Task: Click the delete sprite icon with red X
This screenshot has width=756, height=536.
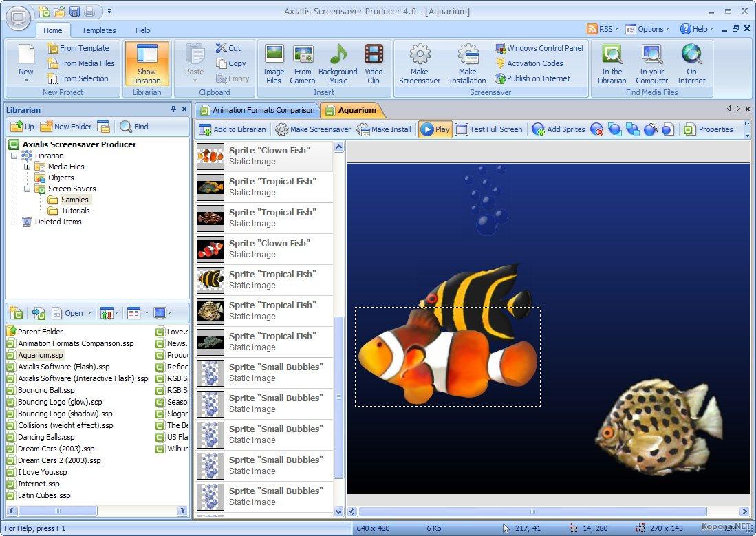Action: (x=597, y=129)
